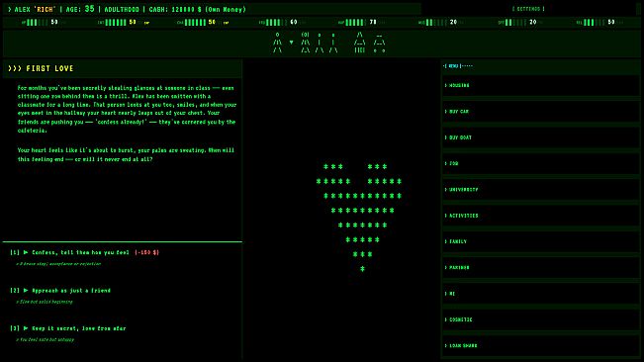The width and height of the screenshot is (644, 362).
Task: Open the Family menu entry
Action: click(540, 241)
